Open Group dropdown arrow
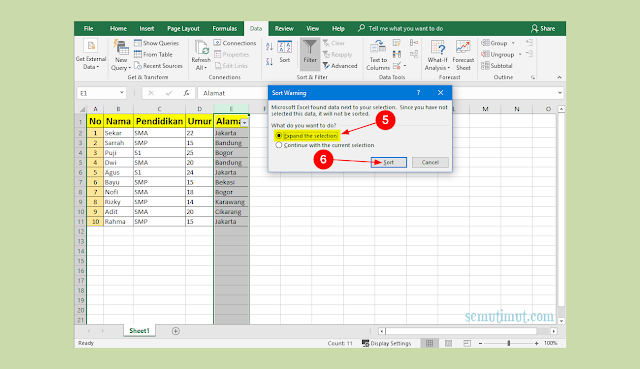 [513, 43]
